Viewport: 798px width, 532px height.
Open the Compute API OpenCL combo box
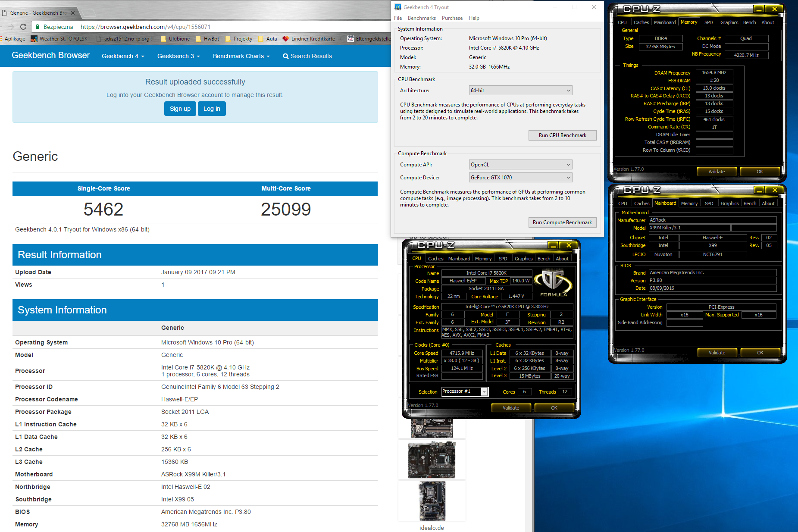(x=520, y=165)
